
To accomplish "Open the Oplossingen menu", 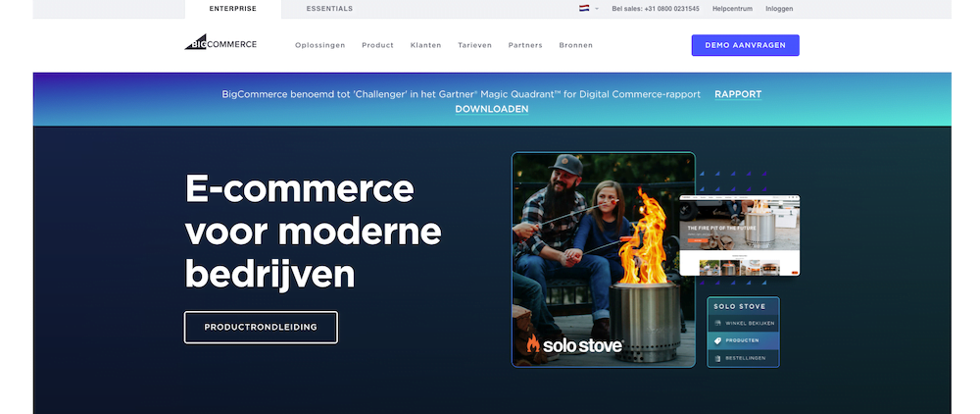I will pos(319,45).
